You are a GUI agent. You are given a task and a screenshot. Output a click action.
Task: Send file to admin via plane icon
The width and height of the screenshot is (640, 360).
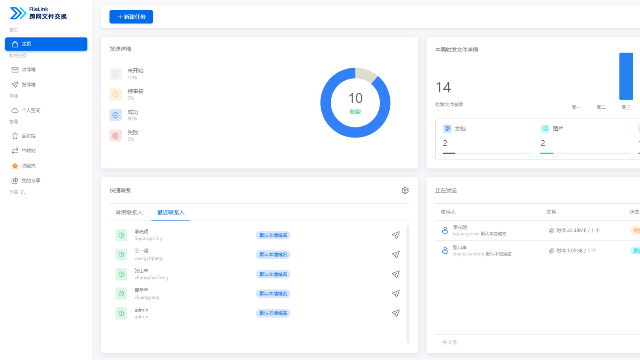396,313
